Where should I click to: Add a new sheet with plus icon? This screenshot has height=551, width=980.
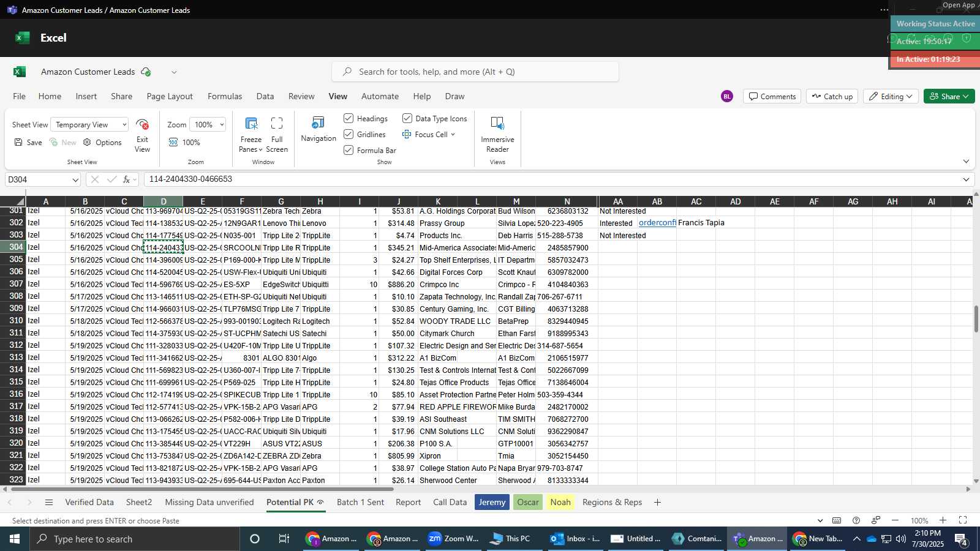[x=657, y=502]
